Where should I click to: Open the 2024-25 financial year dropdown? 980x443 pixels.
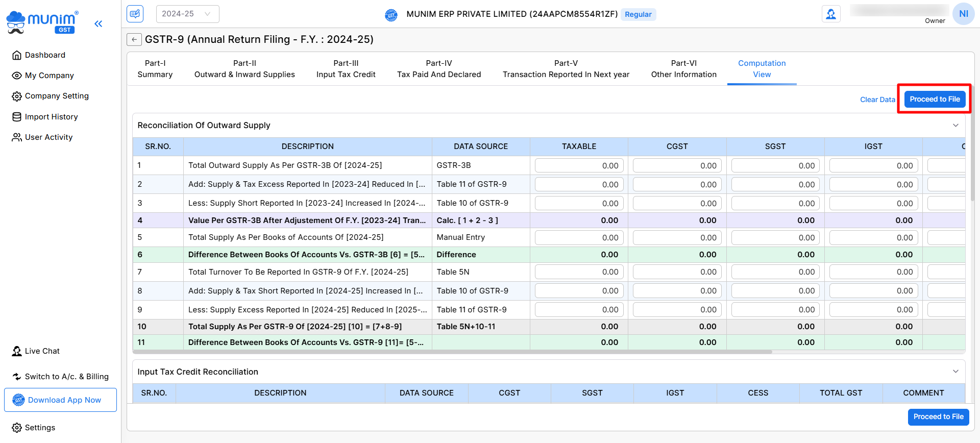click(x=187, y=14)
